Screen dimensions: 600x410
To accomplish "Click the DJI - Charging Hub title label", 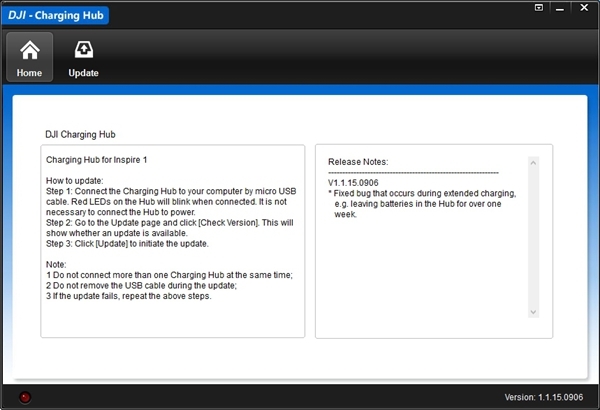I will (55, 15).
